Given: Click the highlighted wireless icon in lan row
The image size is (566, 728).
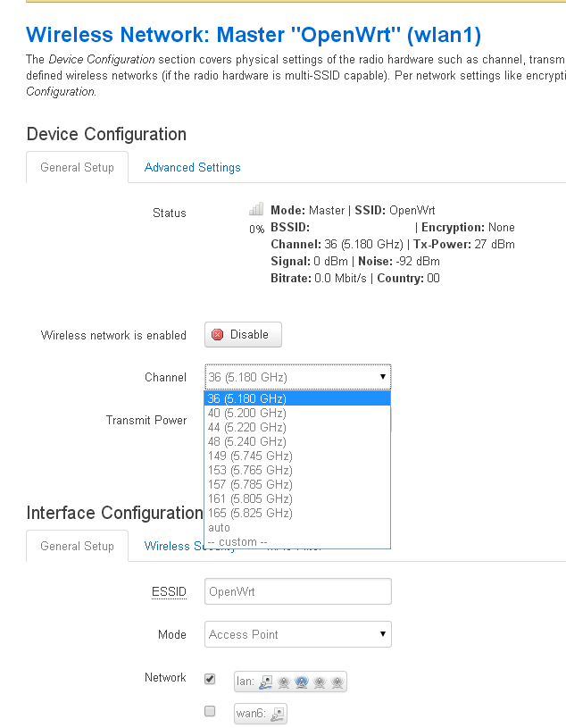Looking at the screenshot, I should pos(302,682).
